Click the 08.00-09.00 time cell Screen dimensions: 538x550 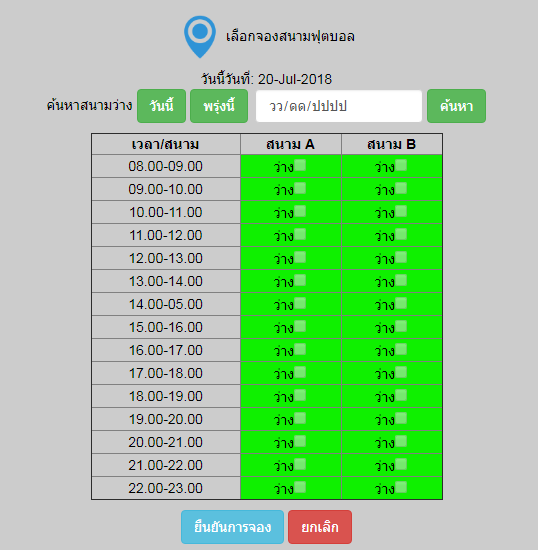166,166
